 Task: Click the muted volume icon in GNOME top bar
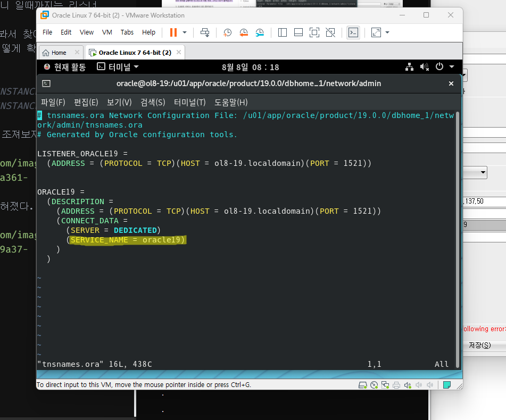pos(425,67)
